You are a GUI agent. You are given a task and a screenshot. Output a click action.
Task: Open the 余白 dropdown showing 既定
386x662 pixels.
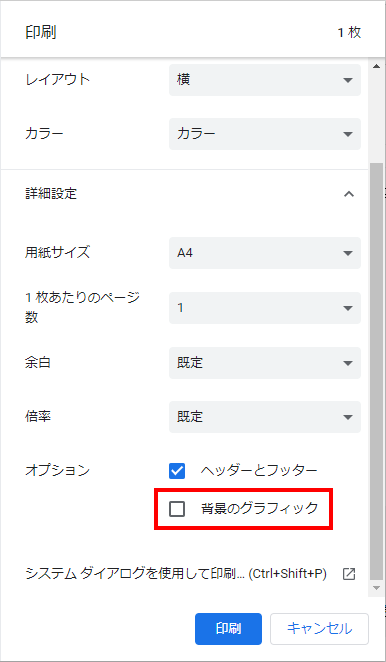265,363
